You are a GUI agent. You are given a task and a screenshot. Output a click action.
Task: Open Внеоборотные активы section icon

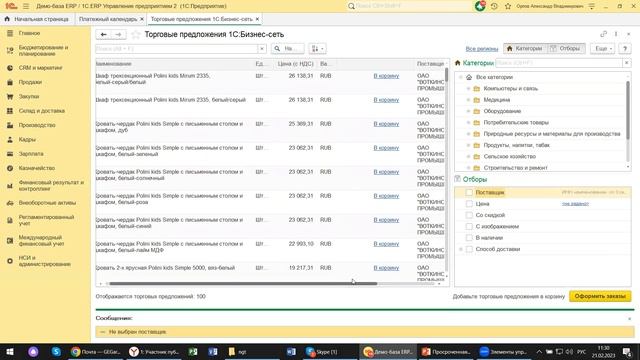pyautogui.click(x=10, y=202)
